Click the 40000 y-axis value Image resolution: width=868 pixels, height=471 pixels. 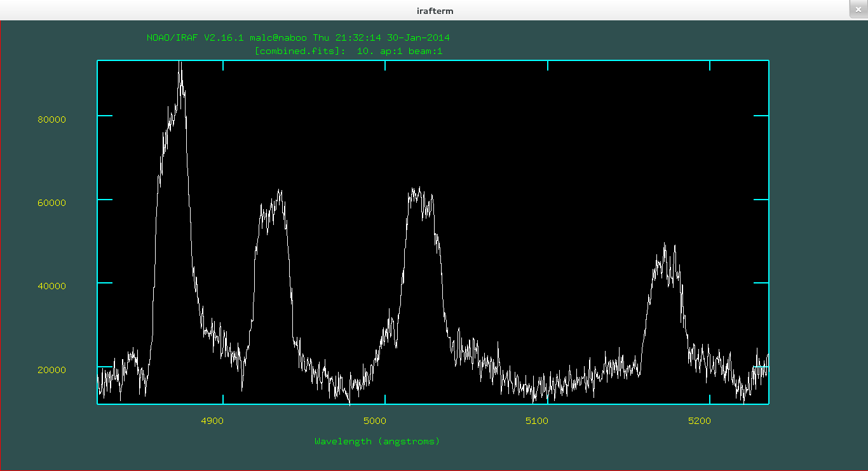51,286
